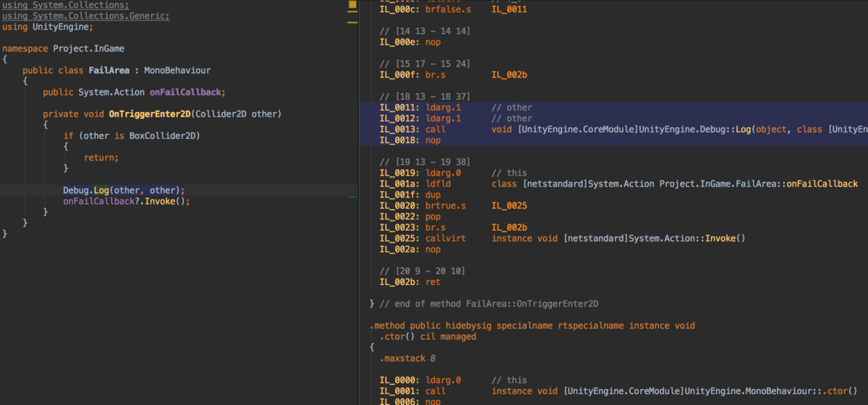The image size is (868, 405).
Task: Click the 'IL_000c:' brfalse.s label
Action: pyautogui.click(x=400, y=10)
